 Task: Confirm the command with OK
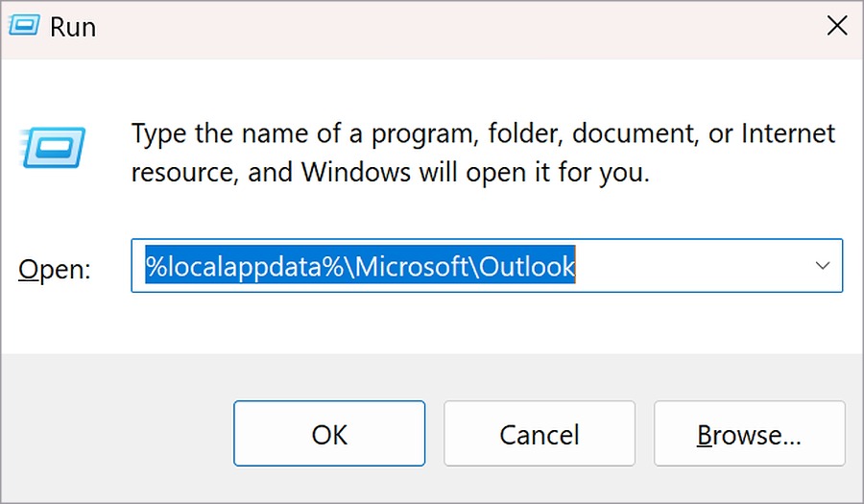[329, 434]
